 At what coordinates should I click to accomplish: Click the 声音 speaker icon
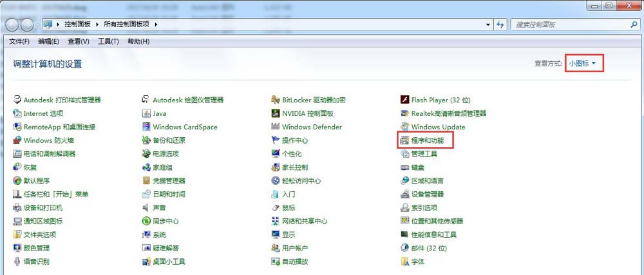[x=146, y=207]
